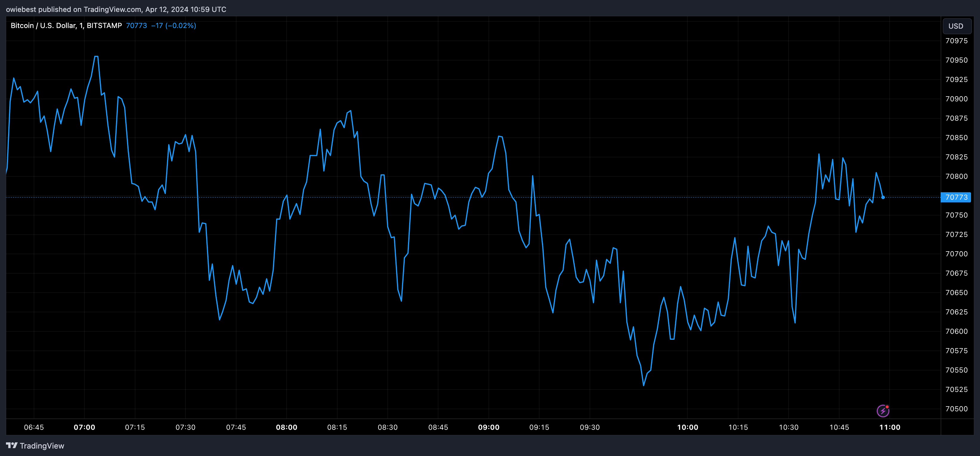Click the 70800 price axis label
The height and width of the screenshot is (456, 980).
coord(956,176)
